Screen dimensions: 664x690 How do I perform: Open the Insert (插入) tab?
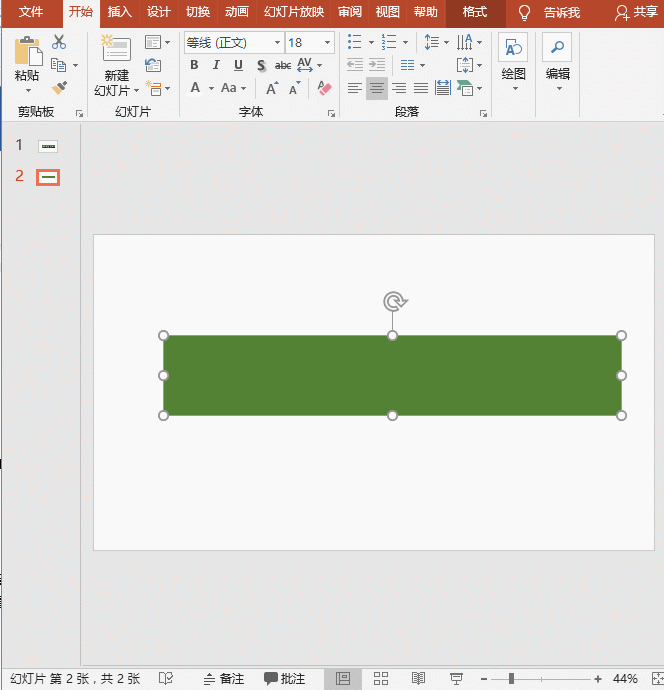click(119, 12)
